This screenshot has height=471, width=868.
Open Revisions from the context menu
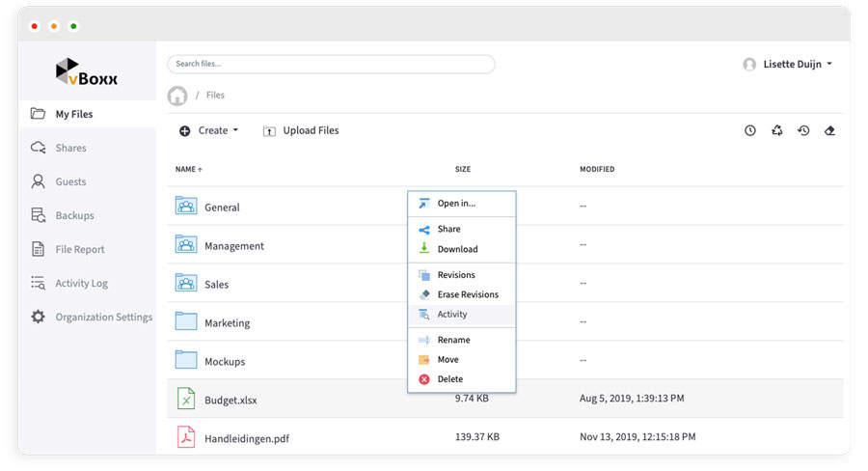462,275
